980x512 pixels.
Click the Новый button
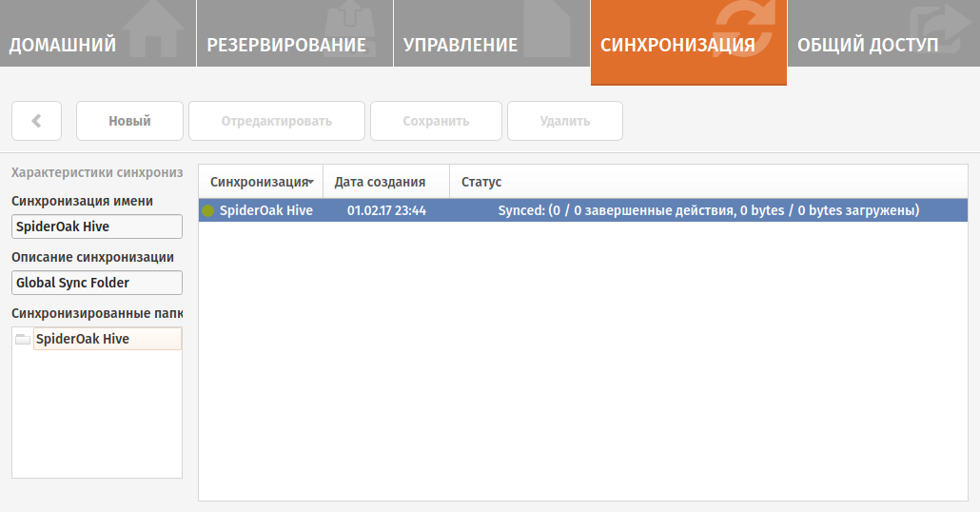[x=130, y=121]
